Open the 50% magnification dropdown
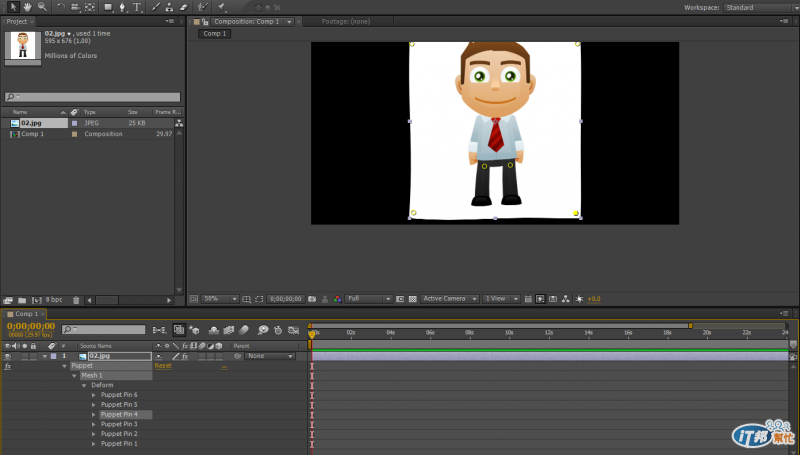The image size is (800, 455). 221,299
